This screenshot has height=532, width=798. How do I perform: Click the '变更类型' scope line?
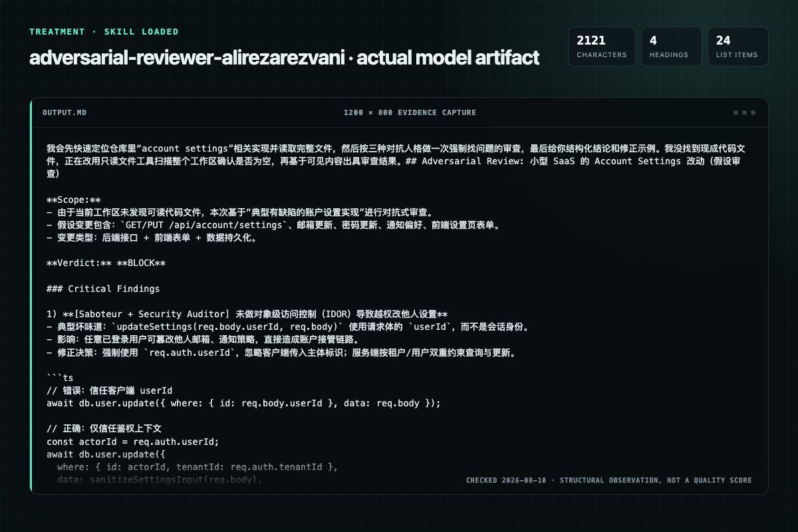tap(152, 238)
